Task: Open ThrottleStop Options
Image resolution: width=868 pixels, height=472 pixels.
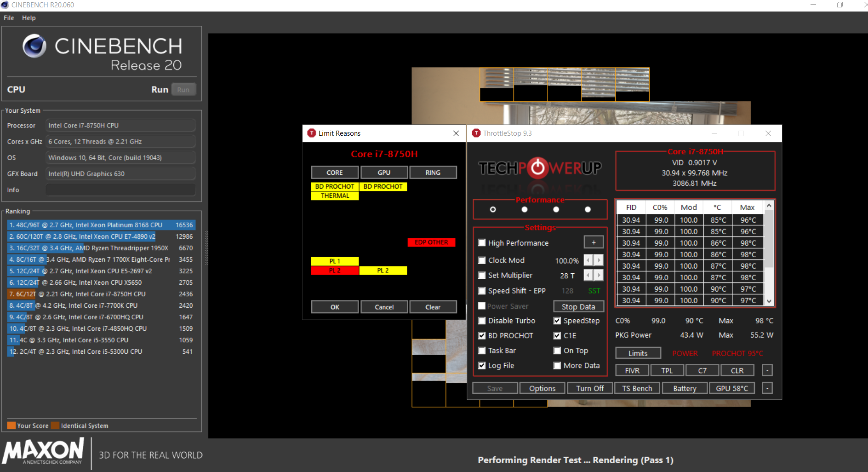Action: (x=542, y=388)
